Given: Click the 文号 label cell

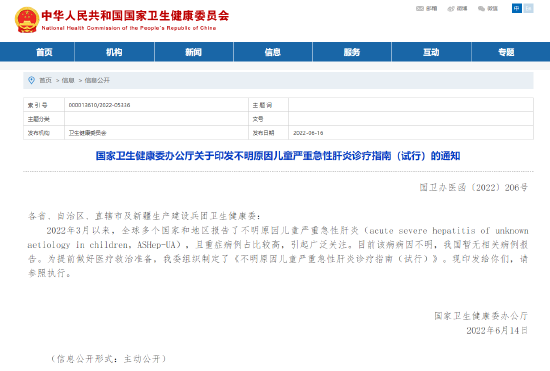Looking at the screenshot, I should 268,119.
